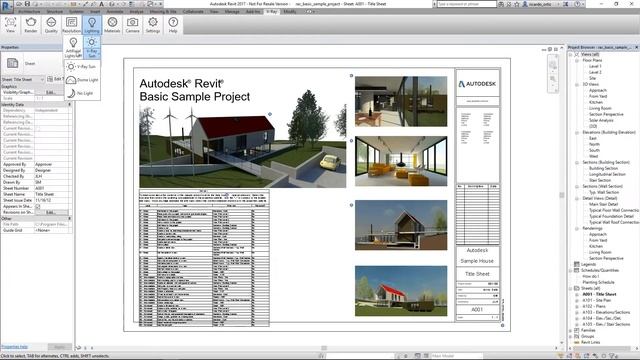The image size is (640, 360).
Task: Click the Text tool icon in quick access toolbar
Action: click(x=102, y=4)
